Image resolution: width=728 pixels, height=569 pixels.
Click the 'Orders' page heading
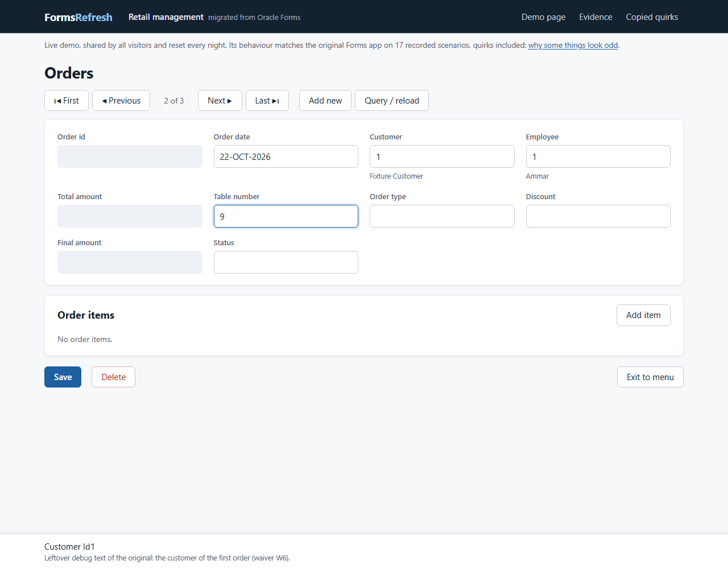[x=69, y=73]
